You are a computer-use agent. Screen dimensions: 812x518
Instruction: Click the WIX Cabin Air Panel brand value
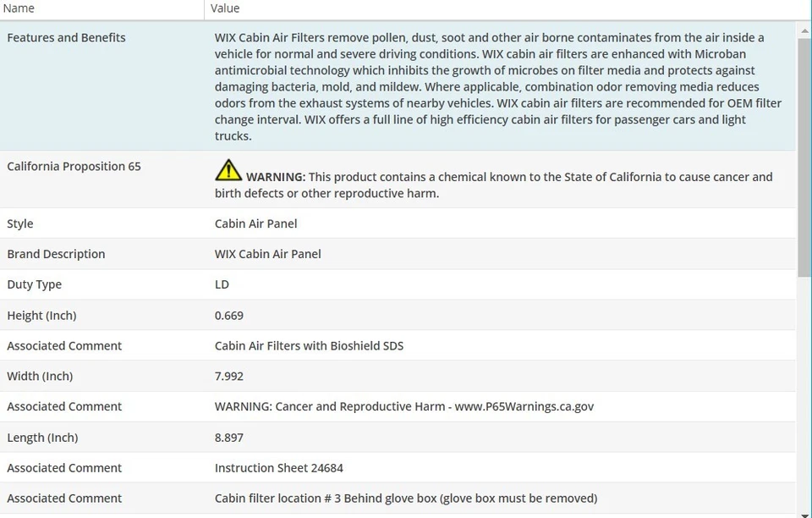[267, 255]
